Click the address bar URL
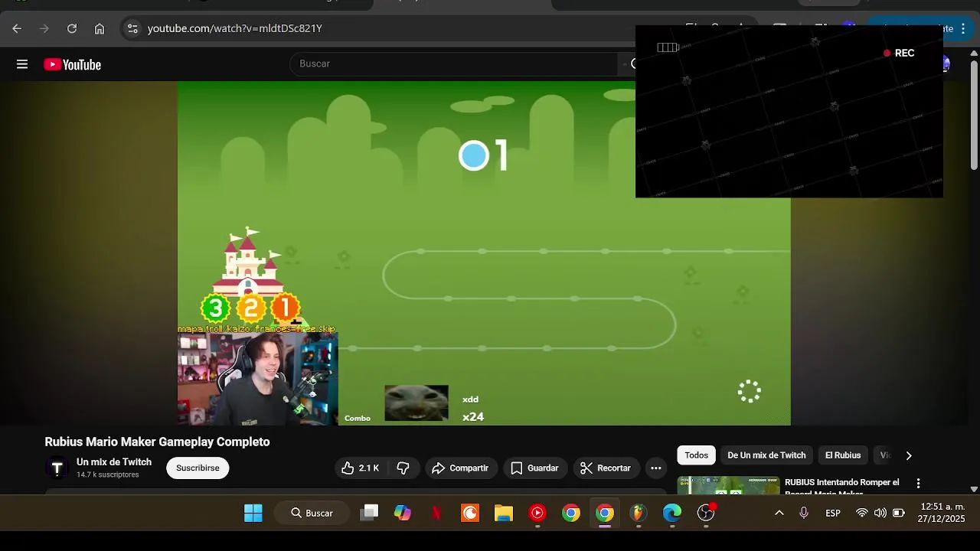Viewport: 980px width, 551px height. pos(234,28)
